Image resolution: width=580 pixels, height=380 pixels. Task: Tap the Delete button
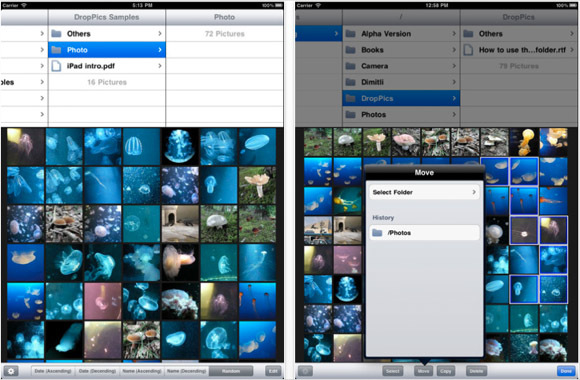coord(476,371)
